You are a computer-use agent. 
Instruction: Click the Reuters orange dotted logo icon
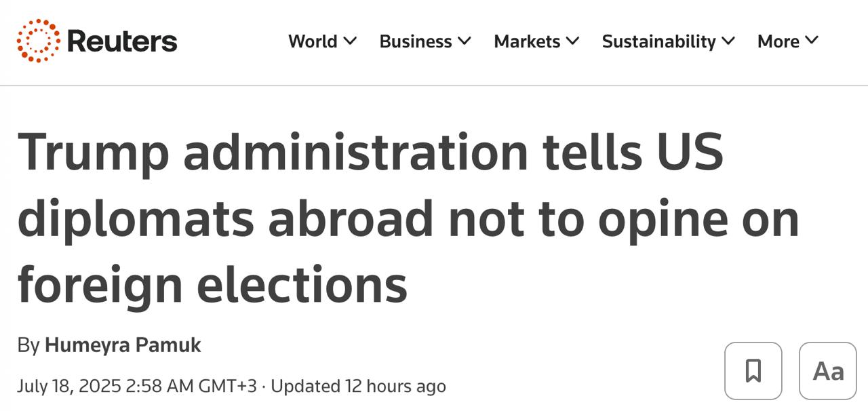point(38,41)
